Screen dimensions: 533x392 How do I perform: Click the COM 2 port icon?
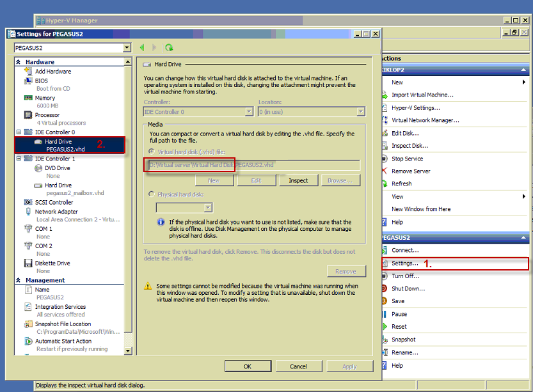click(x=28, y=246)
